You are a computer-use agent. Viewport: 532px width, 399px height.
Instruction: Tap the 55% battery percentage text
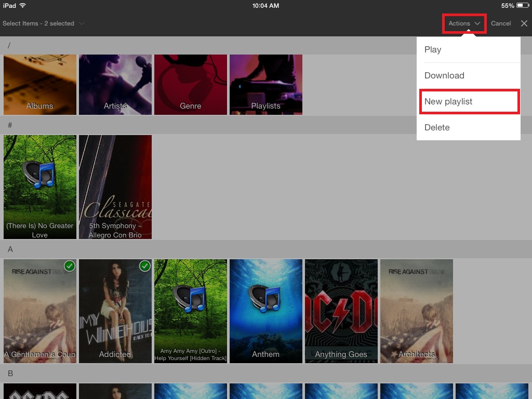(508, 6)
